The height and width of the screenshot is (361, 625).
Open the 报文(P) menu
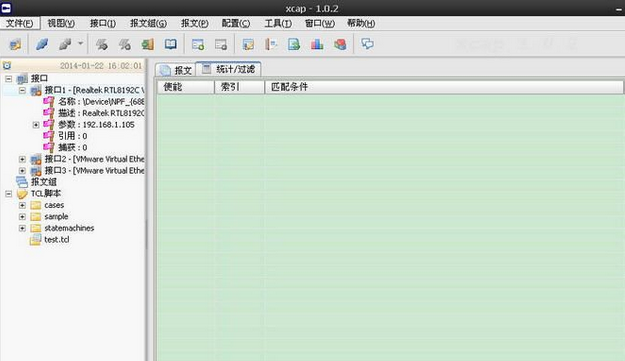click(195, 23)
